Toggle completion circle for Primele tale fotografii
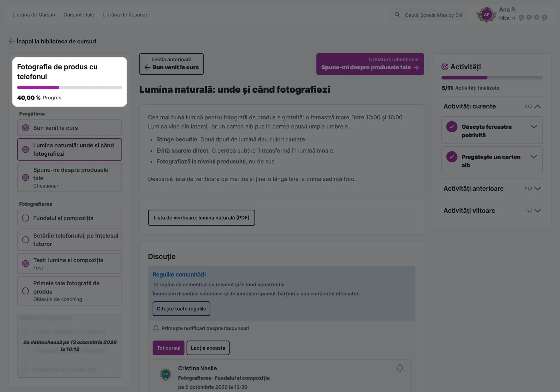 click(26, 291)
